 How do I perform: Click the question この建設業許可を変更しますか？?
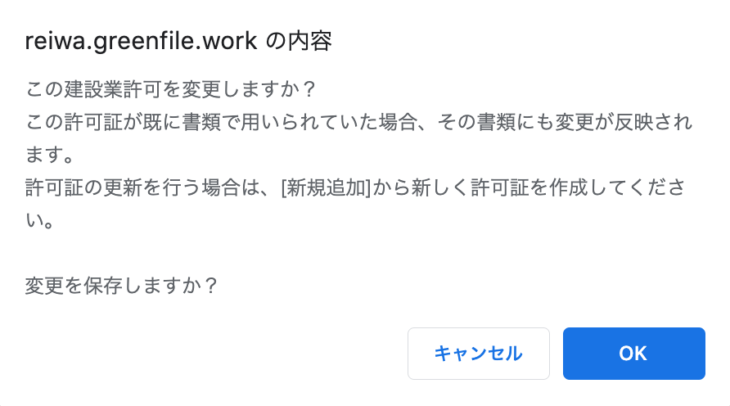coord(171,89)
